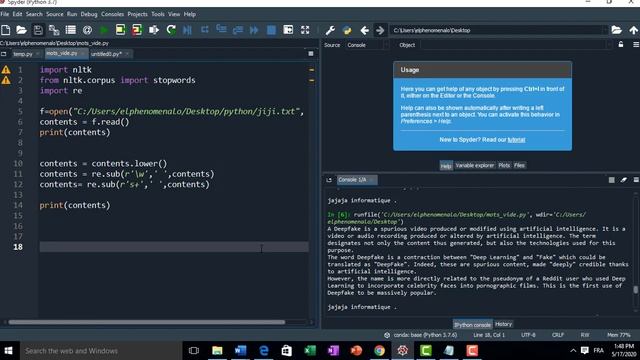Re-run the last script
Viewport: 640px width, 360px height.
pyautogui.click(x=171, y=30)
